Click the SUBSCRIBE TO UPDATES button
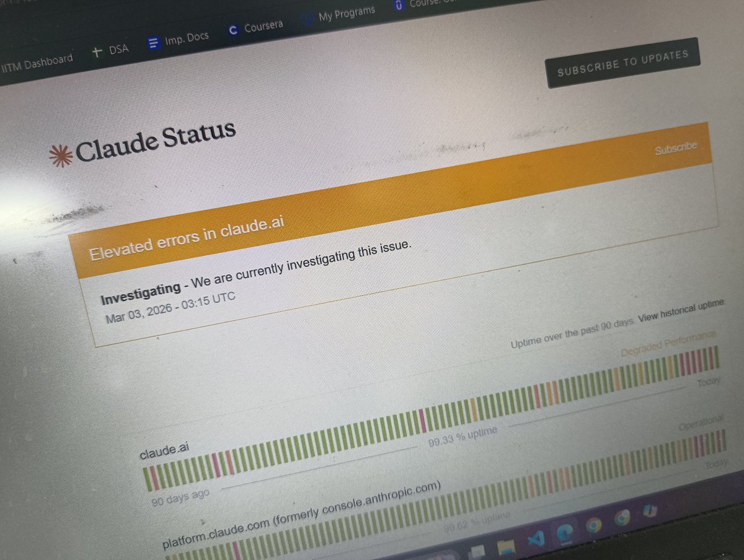 622,63
